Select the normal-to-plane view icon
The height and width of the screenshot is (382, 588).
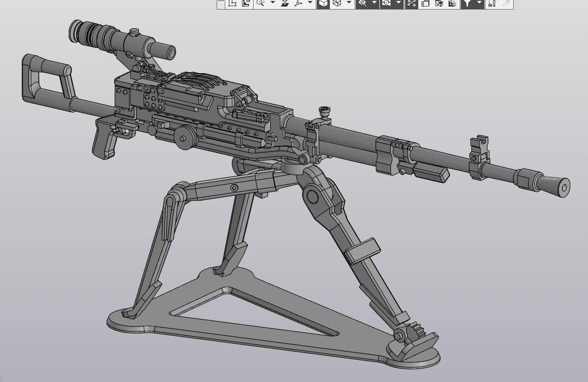(x=285, y=4)
